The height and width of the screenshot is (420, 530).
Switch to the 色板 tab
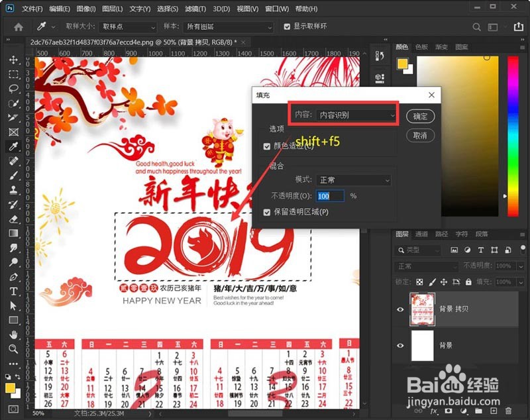click(x=421, y=47)
